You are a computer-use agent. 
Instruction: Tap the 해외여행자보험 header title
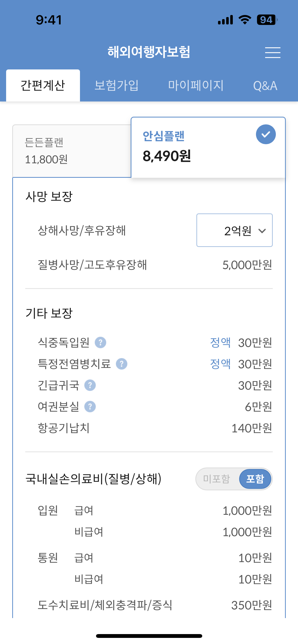tap(149, 52)
